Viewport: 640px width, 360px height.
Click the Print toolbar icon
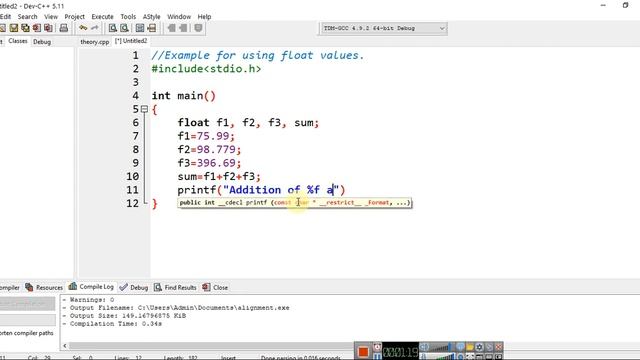tap(64, 28)
